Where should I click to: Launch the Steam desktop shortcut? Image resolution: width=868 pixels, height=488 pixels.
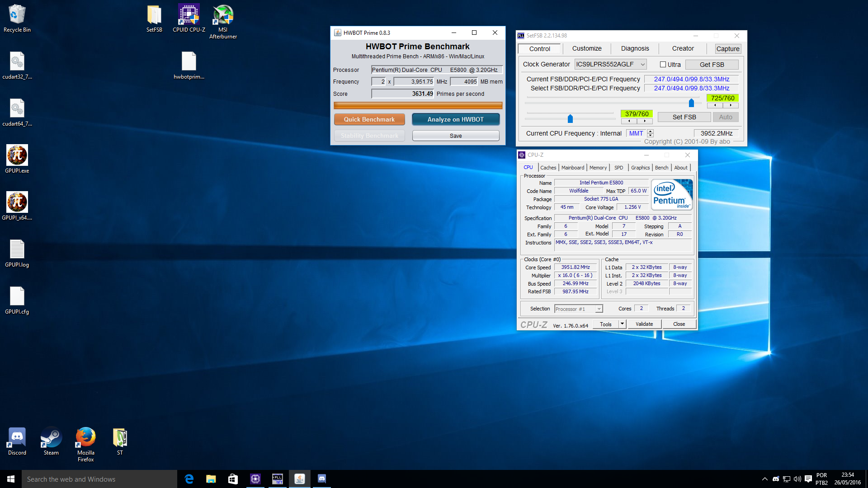[x=51, y=441]
